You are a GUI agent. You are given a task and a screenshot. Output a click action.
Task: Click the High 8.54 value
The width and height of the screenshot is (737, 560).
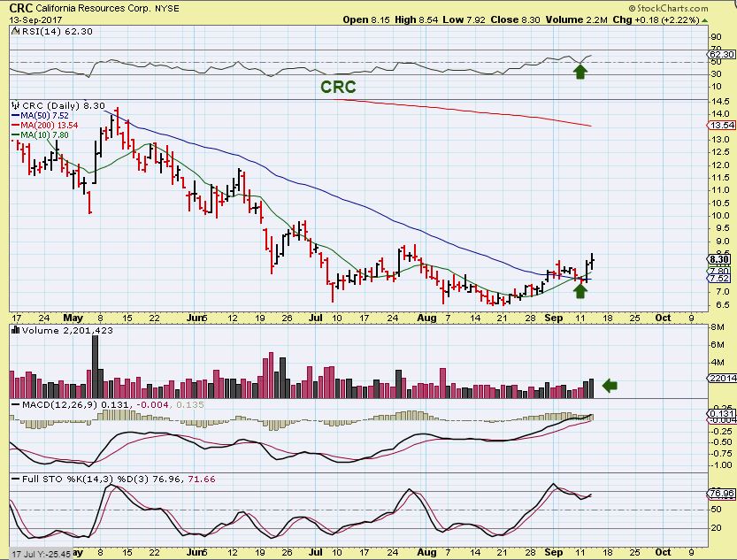[416, 19]
